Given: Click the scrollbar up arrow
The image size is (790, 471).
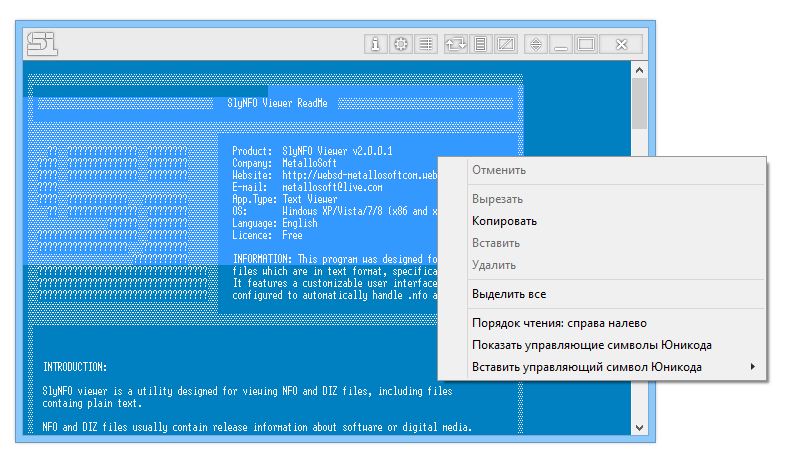Looking at the screenshot, I should tap(639, 70).
